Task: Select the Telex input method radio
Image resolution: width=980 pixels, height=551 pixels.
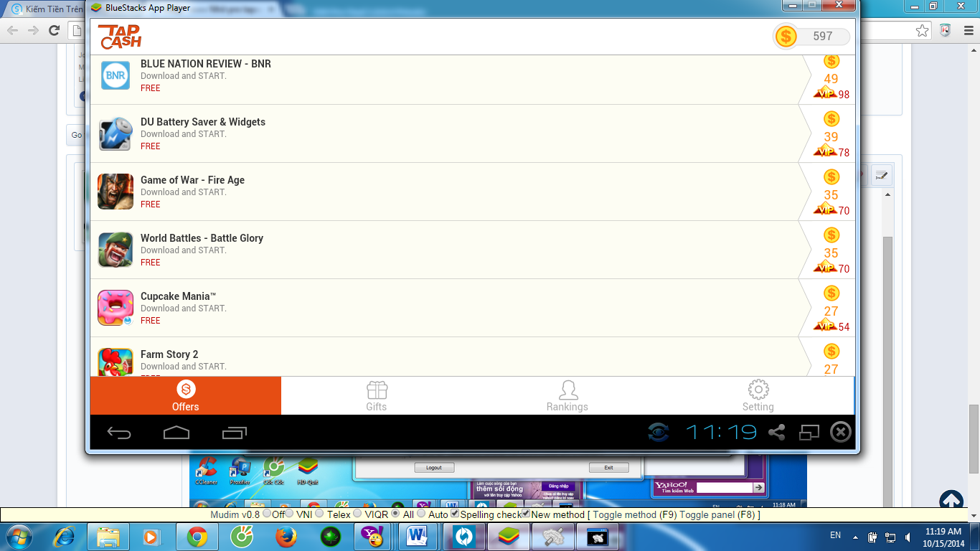Action: click(319, 514)
